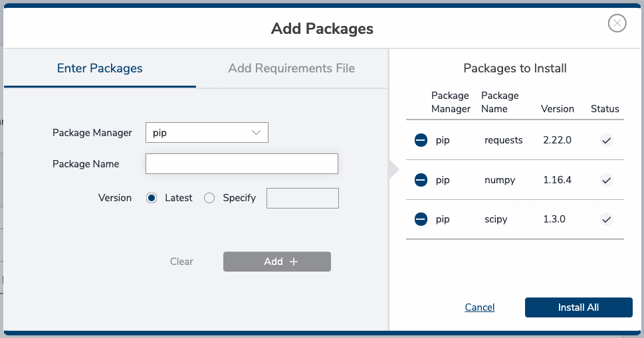
Task: Click the status checkmark for scipy
Action: [x=606, y=219]
